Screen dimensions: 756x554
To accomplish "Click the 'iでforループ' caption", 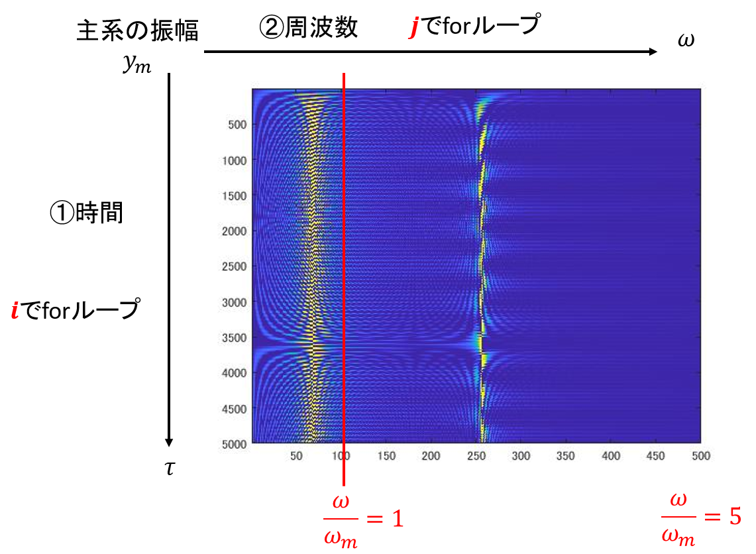I will [x=76, y=310].
